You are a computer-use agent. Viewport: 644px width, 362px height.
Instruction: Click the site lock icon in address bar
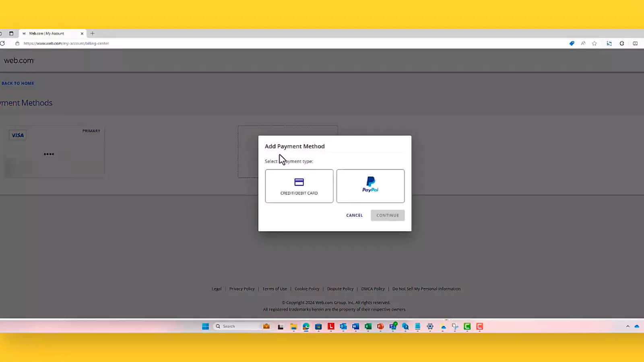click(17, 43)
